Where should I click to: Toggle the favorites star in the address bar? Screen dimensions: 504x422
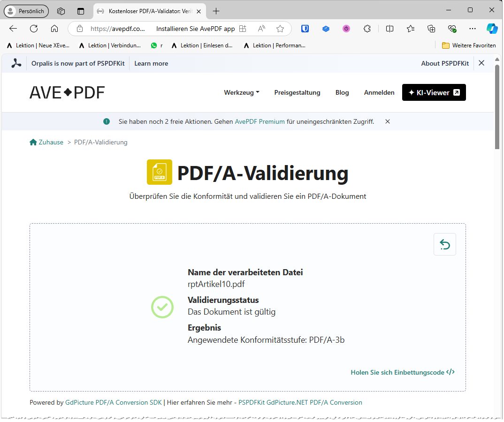(x=280, y=29)
